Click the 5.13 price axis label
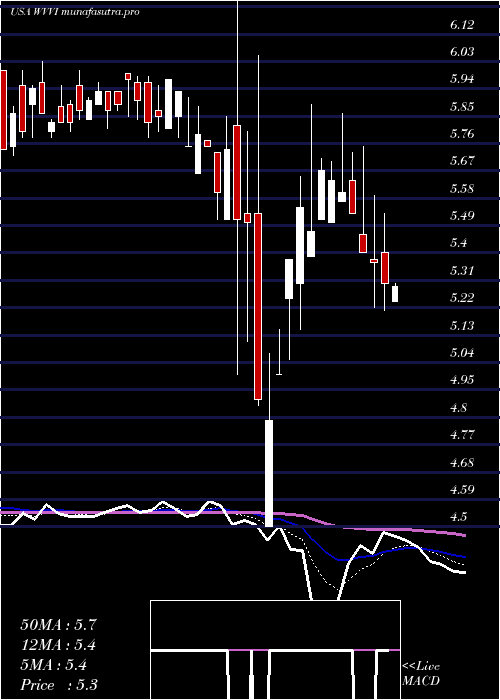This screenshot has width=500, height=700. click(462, 326)
